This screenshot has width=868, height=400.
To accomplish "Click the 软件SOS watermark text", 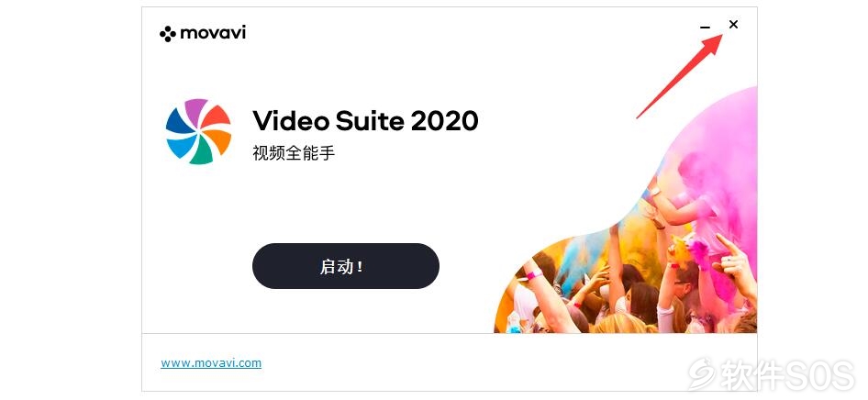I will pos(786,374).
